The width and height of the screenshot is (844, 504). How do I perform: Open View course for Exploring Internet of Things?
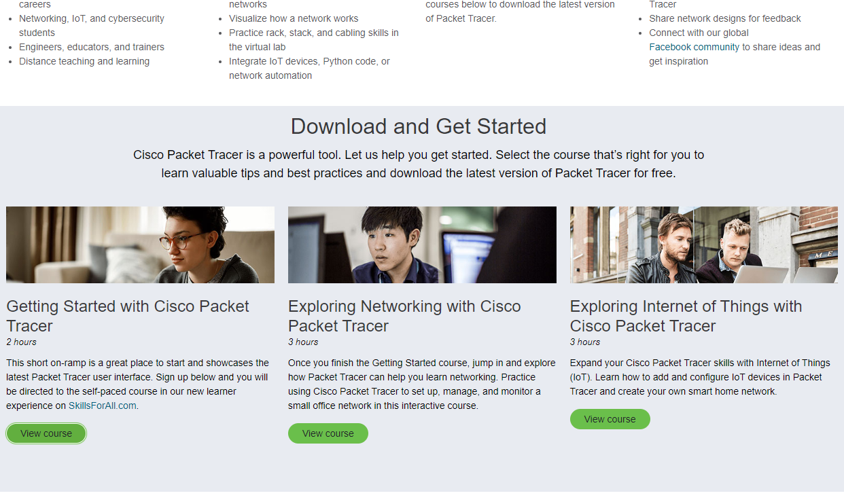tap(610, 419)
